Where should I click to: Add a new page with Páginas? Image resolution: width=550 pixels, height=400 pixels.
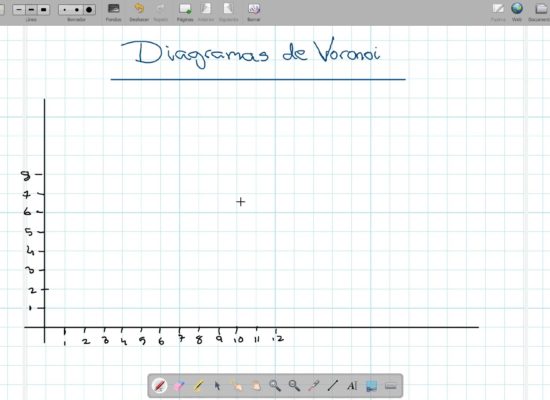(185, 12)
